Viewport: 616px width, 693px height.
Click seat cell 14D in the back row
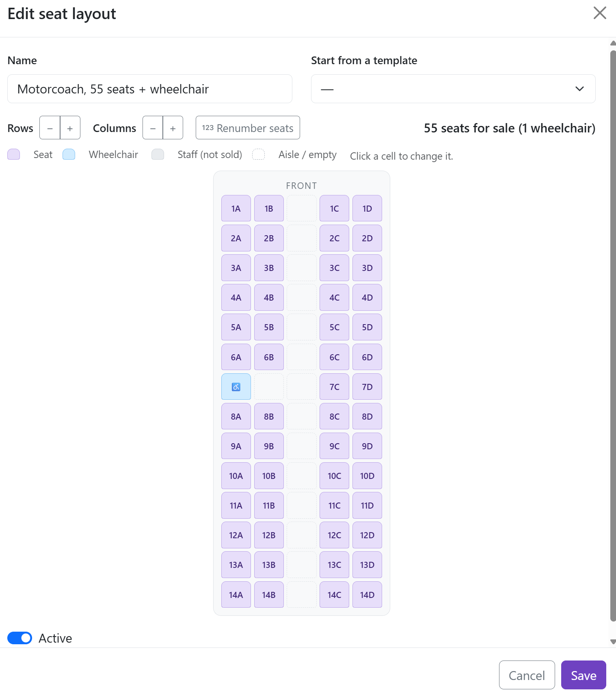coord(367,595)
